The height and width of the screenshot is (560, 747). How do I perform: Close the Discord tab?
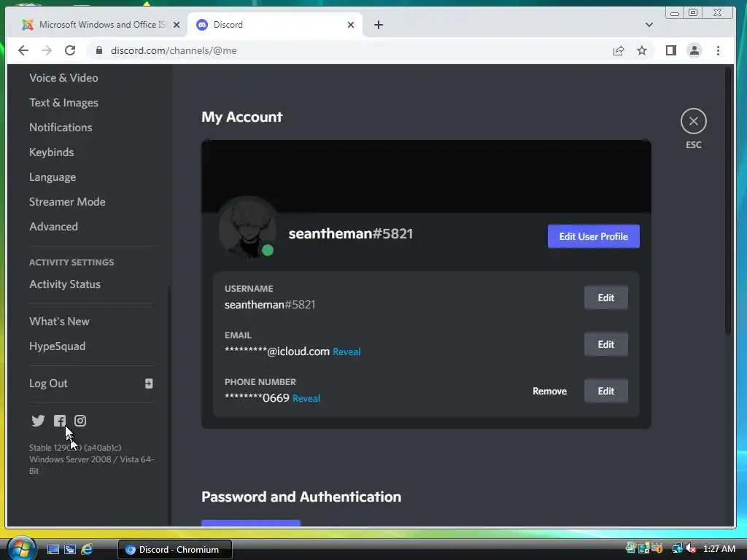[351, 25]
